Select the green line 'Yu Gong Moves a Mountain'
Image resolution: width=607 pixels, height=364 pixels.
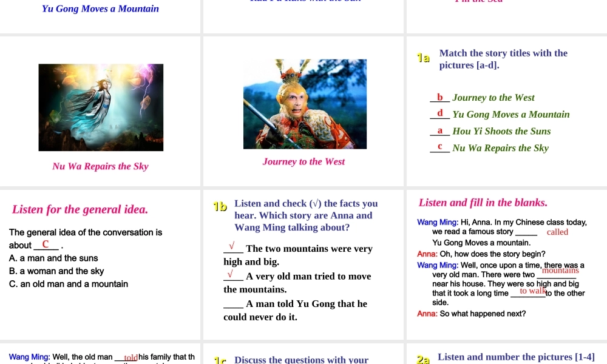pos(511,115)
